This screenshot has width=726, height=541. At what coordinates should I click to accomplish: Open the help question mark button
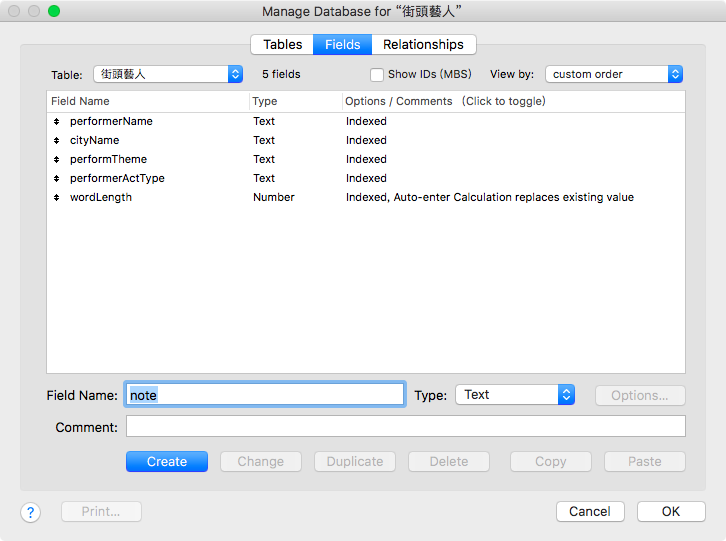pos(31,512)
